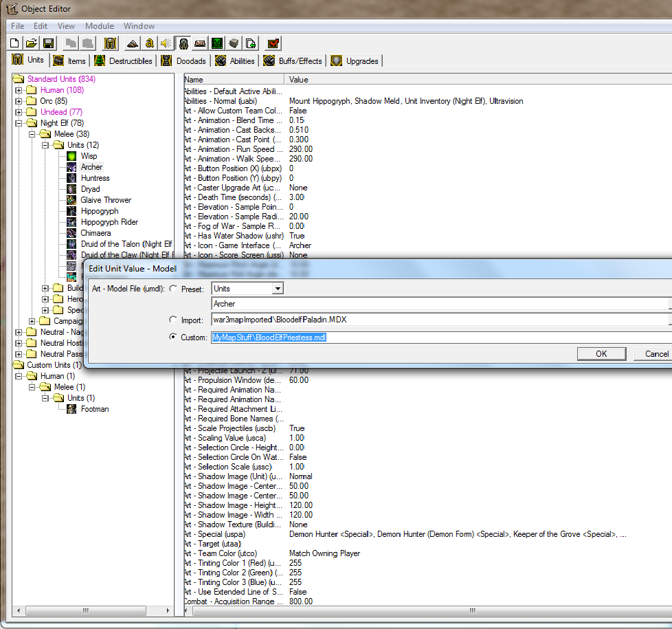Screen dimensions: 672x629
Task: Open the Terrain Editor mountain icon
Action: click(133, 43)
